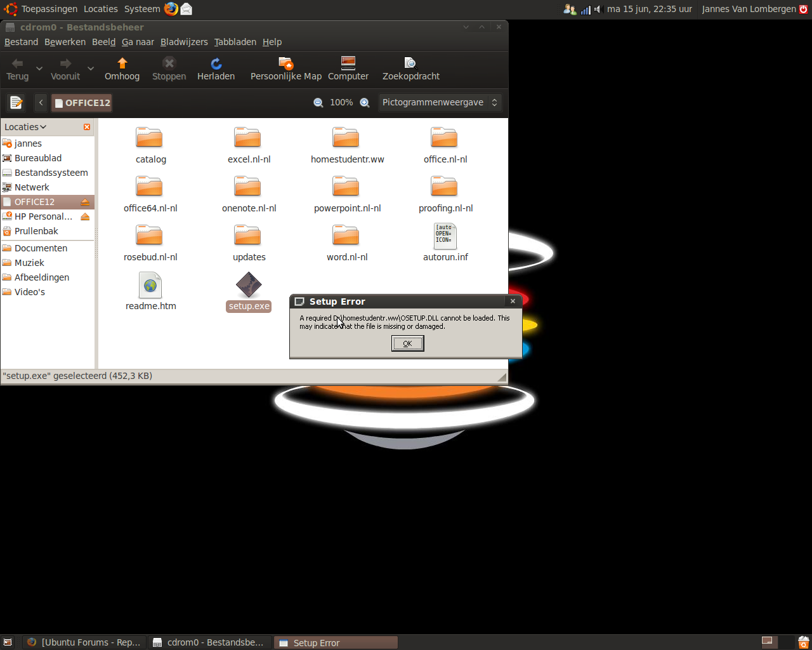Open the Bewerken menu
This screenshot has width=812, height=650.
coord(65,42)
